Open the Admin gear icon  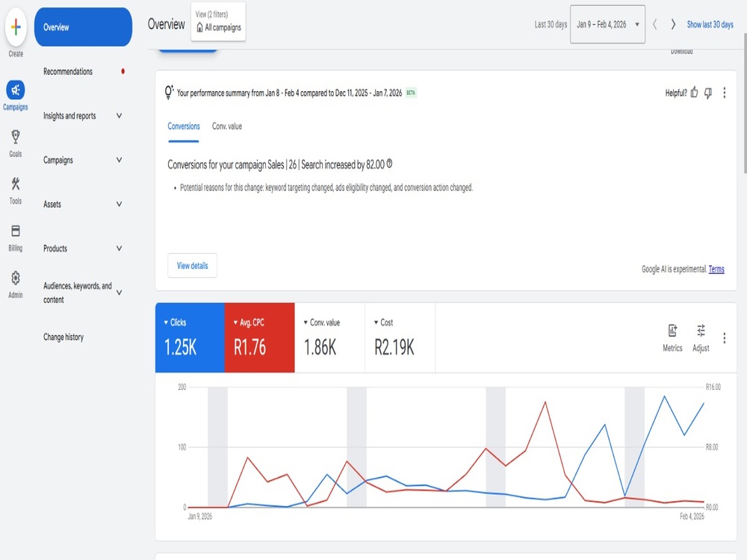[16, 278]
